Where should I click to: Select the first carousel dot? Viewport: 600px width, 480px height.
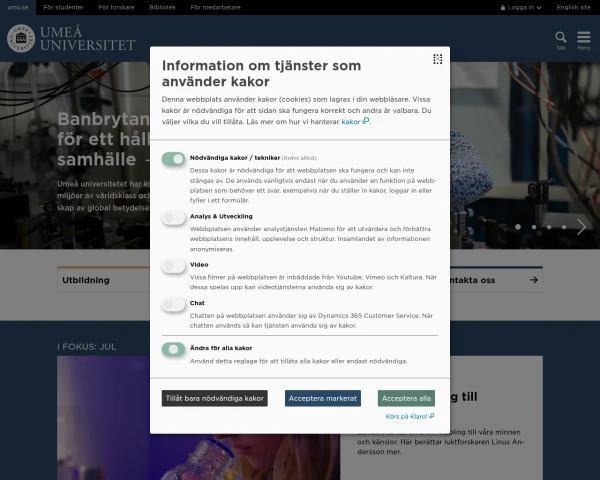point(518,227)
